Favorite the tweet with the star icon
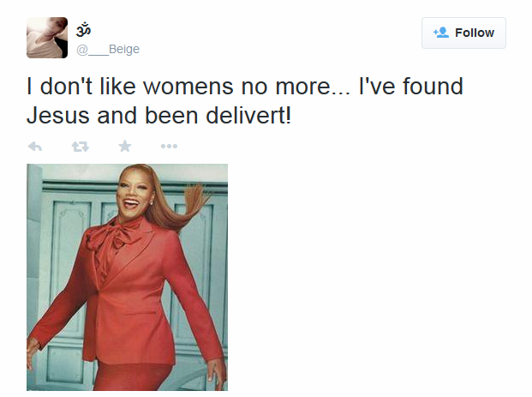Screen dimensions: 532x397 (x=125, y=147)
